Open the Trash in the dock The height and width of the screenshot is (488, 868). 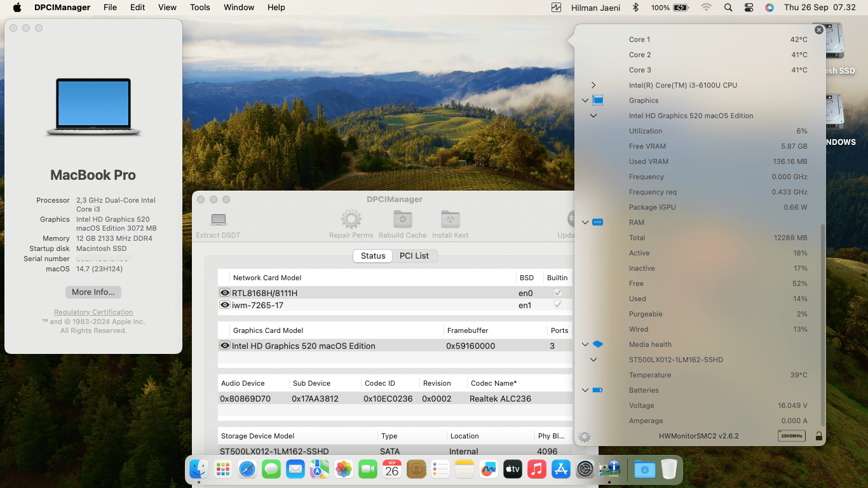[x=668, y=470]
